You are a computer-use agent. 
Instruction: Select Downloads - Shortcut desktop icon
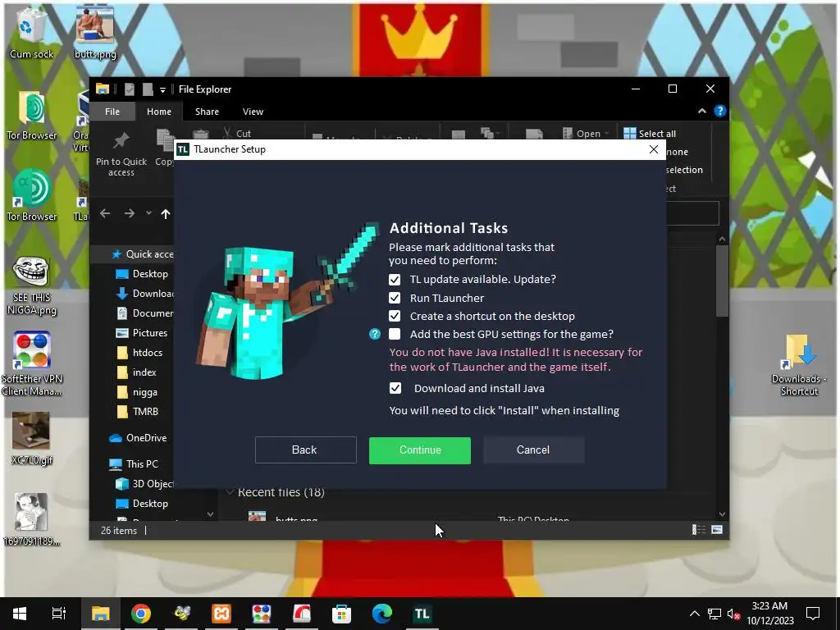click(x=799, y=365)
